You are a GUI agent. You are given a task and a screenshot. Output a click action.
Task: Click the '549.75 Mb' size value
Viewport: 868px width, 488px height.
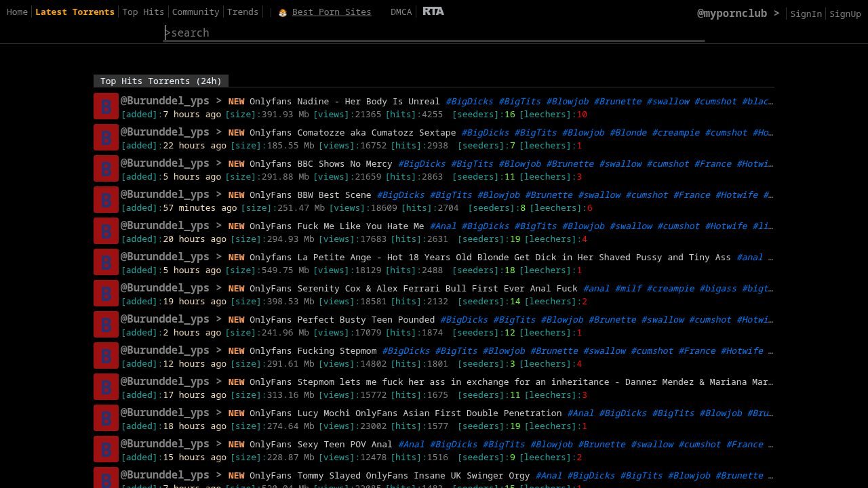click(x=285, y=270)
